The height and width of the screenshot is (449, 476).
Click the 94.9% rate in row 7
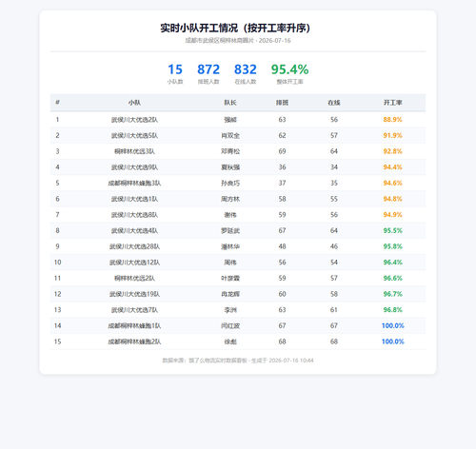click(x=392, y=215)
